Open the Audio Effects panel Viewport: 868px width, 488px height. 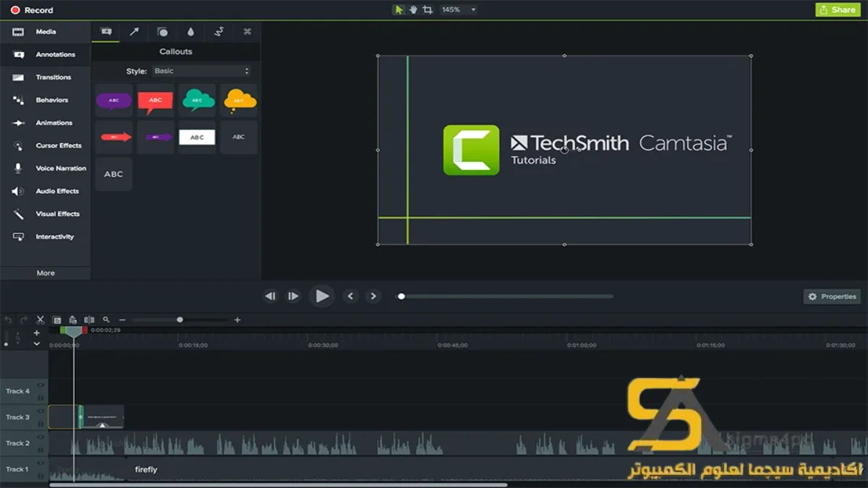coord(45,191)
